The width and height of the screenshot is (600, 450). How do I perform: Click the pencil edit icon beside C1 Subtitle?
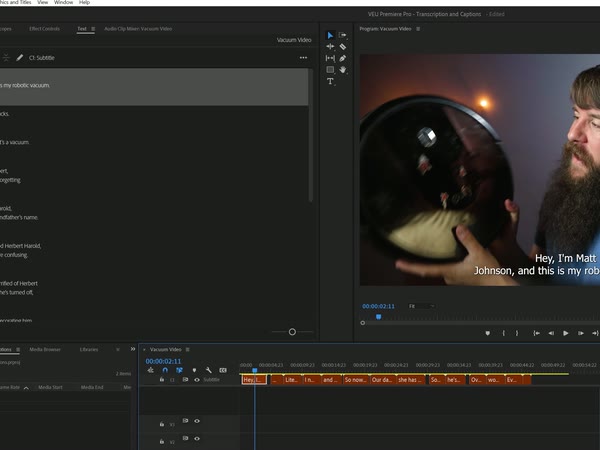tap(20, 58)
